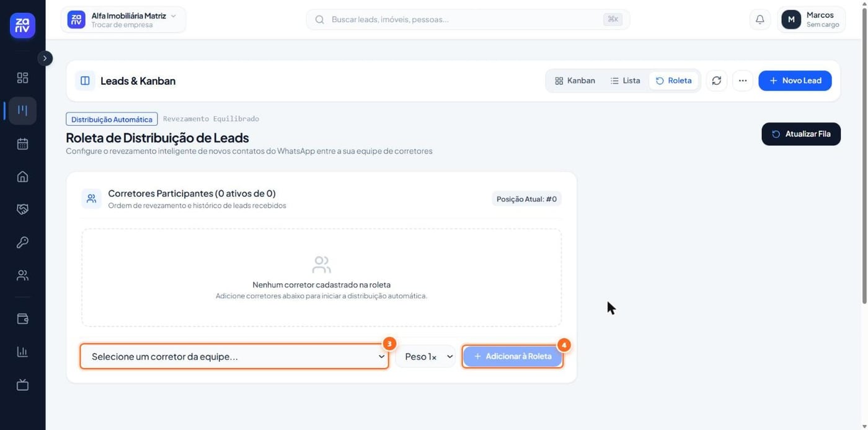Screen dimensions: 868x430
Task: Switch to Kanban view tab
Action: pyautogui.click(x=575, y=81)
